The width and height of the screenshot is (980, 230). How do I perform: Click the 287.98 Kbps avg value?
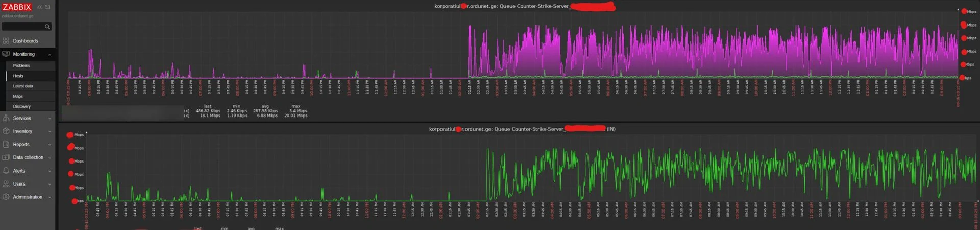click(x=265, y=111)
